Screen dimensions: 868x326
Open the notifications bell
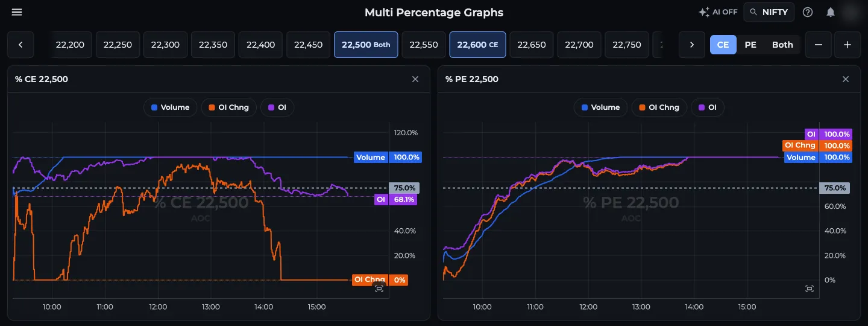[831, 12]
